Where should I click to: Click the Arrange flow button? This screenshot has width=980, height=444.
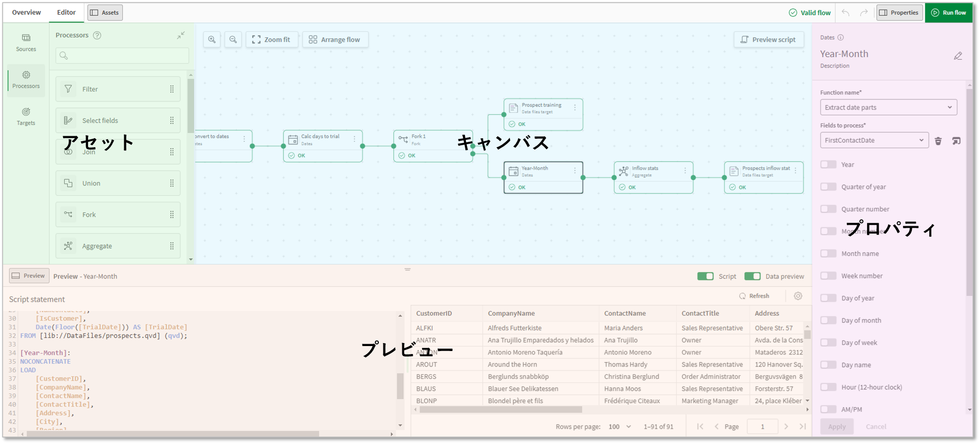[x=335, y=39]
